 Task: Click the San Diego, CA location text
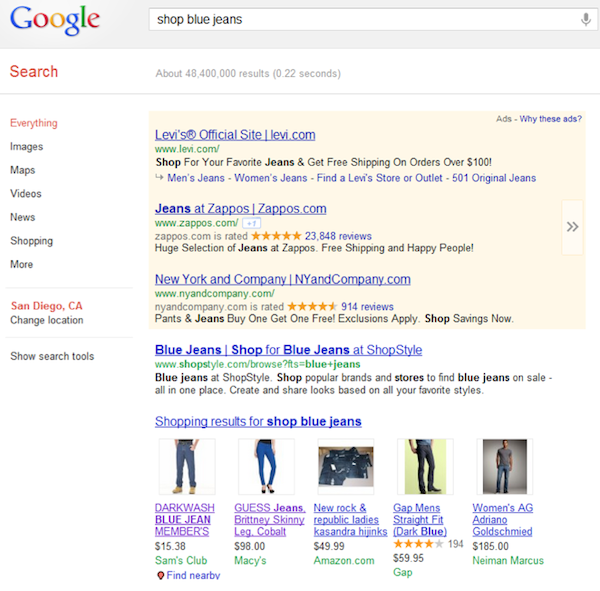point(47,306)
